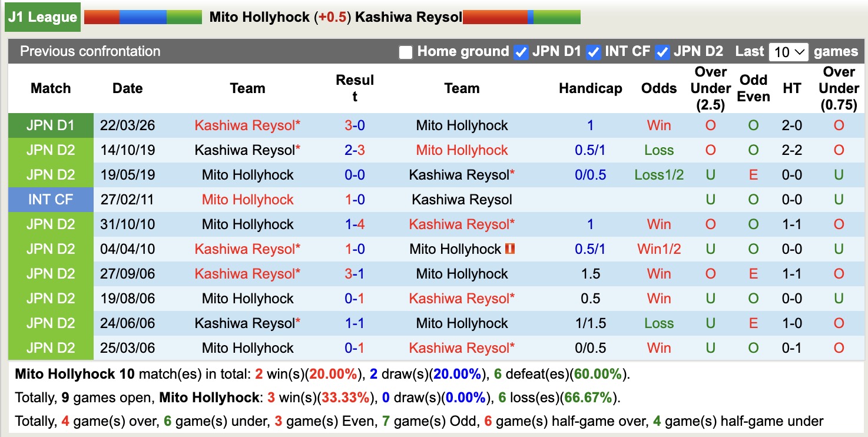Click the Match column header

click(51, 88)
